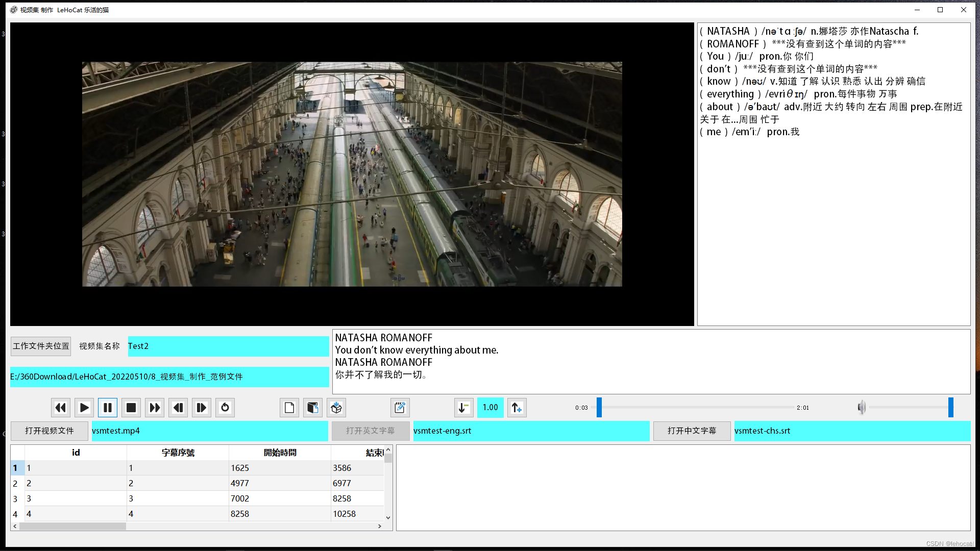The image size is (980, 551).
Task: Click 打开中文字幕 button
Action: 692,431
